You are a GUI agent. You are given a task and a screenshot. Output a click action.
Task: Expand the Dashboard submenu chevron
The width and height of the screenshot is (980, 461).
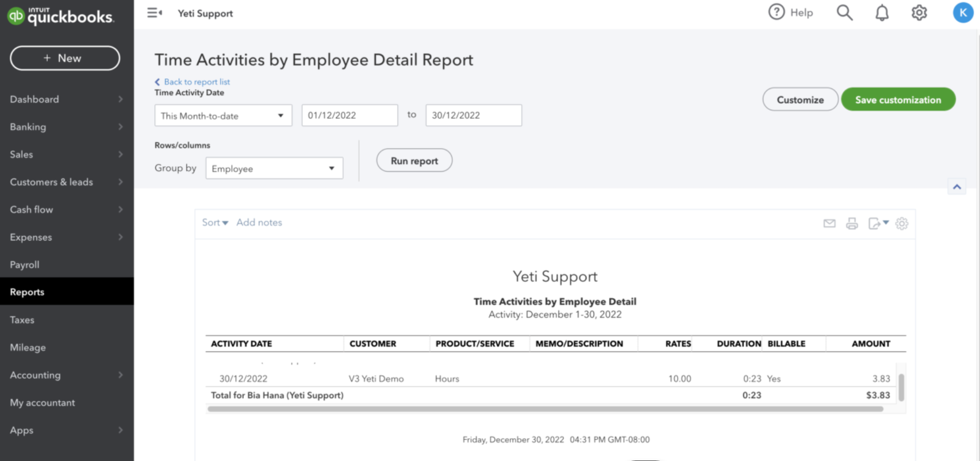[121, 99]
